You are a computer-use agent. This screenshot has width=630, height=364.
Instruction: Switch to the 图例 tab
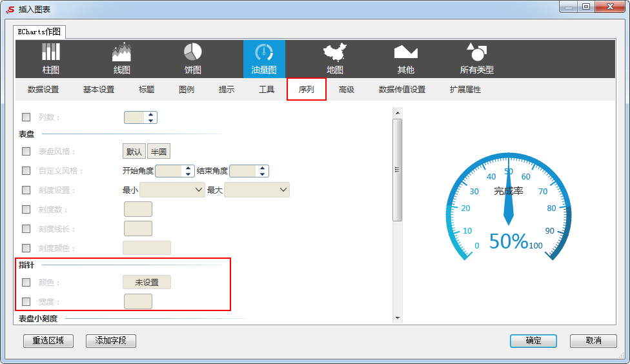pos(187,89)
